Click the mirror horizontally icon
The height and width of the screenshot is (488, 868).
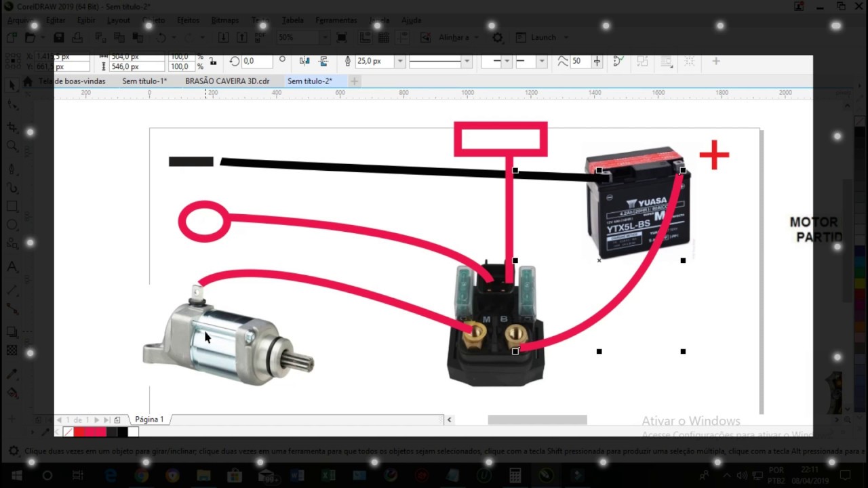pyautogui.click(x=304, y=61)
